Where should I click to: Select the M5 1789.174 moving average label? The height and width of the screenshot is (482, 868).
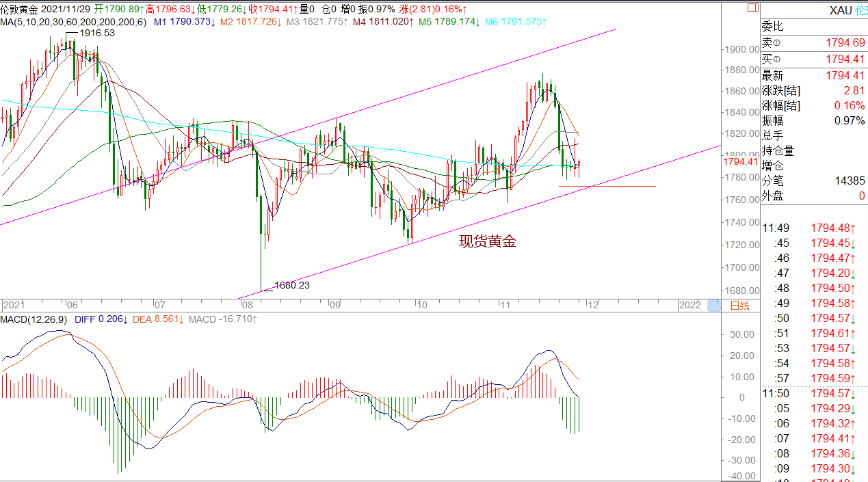coord(449,22)
